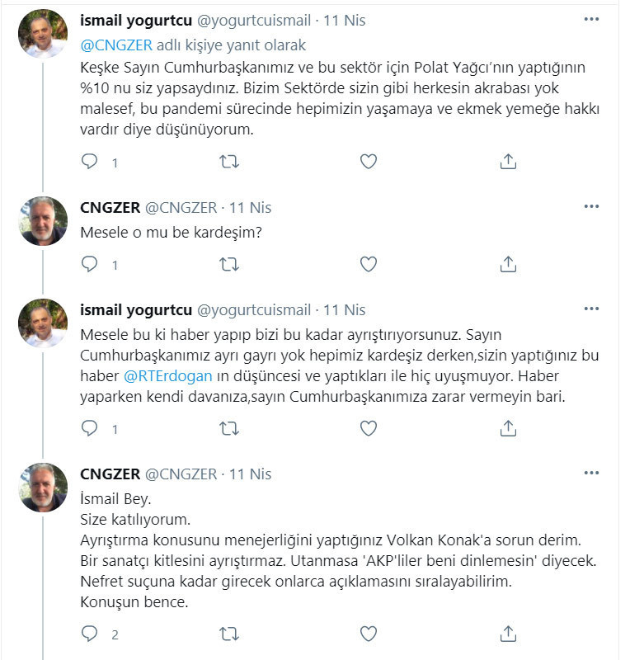Screen dimensions: 644x660
Task: Like CNGZER's final tweet
Action: point(369,634)
